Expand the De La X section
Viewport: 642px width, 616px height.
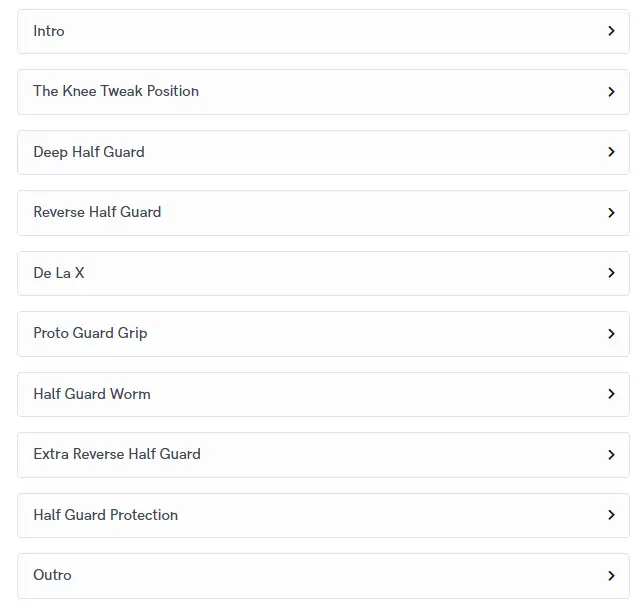click(x=59, y=273)
